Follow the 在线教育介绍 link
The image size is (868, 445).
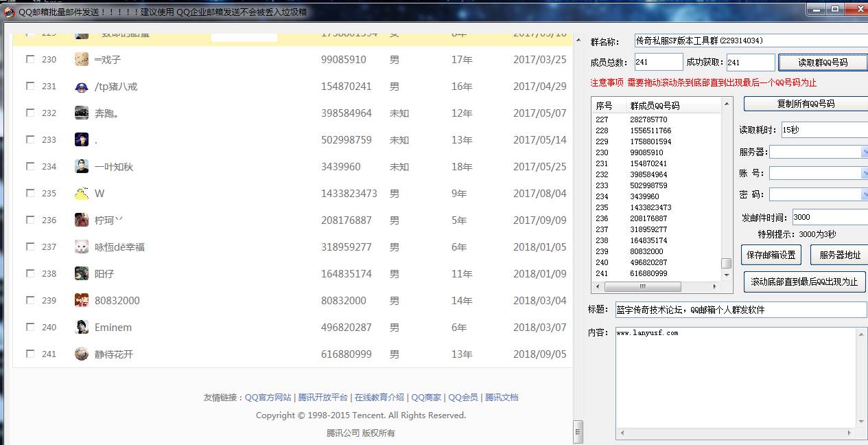point(379,398)
